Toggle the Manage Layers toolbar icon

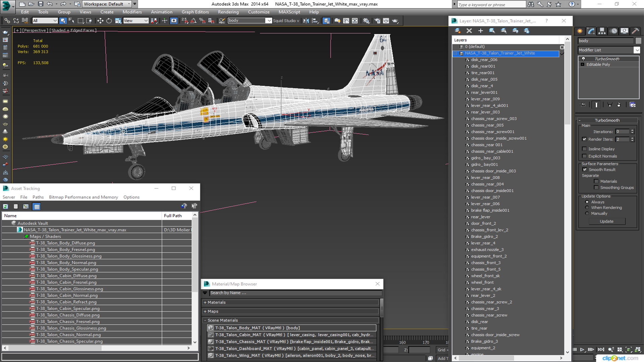tap(326, 21)
